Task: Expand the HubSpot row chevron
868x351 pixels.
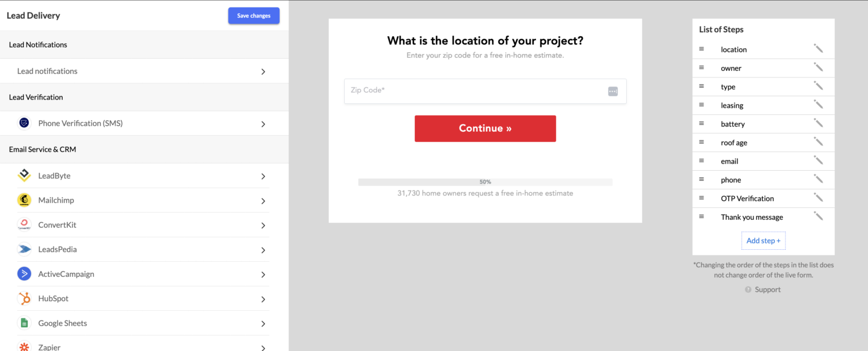Action: tap(263, 298)
